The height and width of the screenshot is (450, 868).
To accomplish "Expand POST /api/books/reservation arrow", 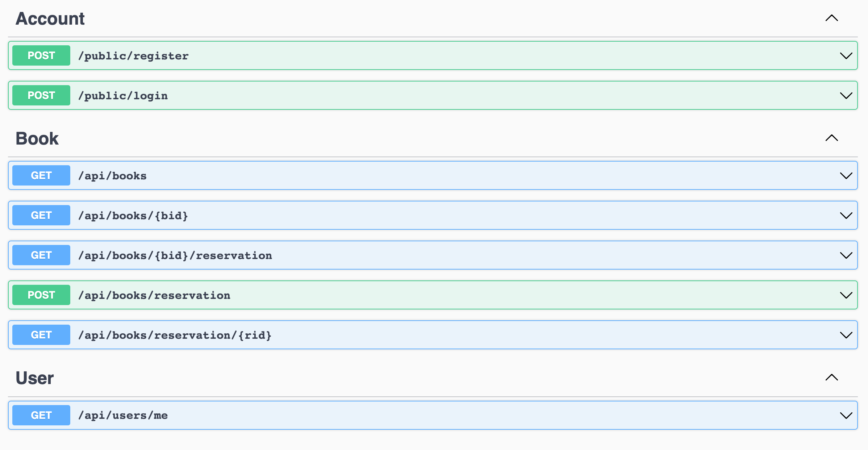I will click(846, 295).
